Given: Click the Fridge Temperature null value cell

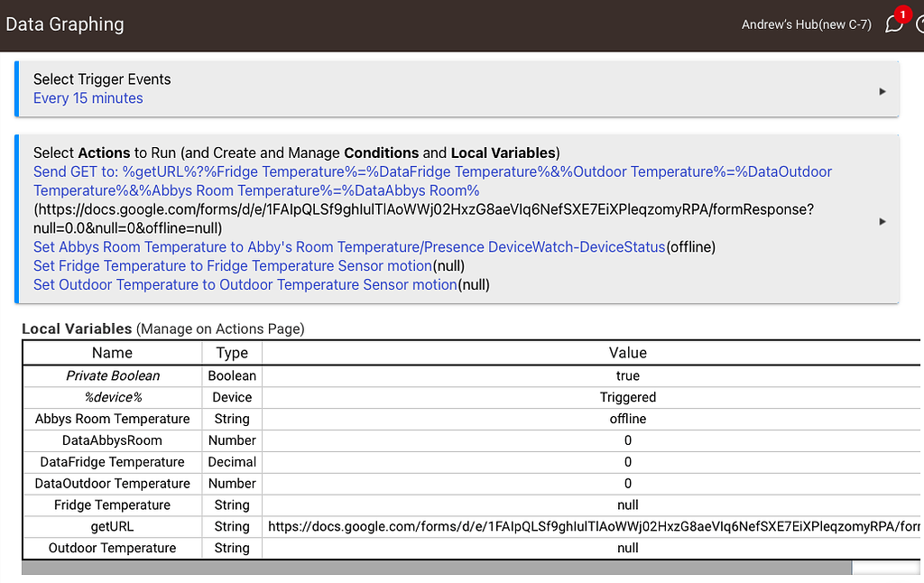Looking at the screenshot, I should pyautogui.click(x=628, y=504).
